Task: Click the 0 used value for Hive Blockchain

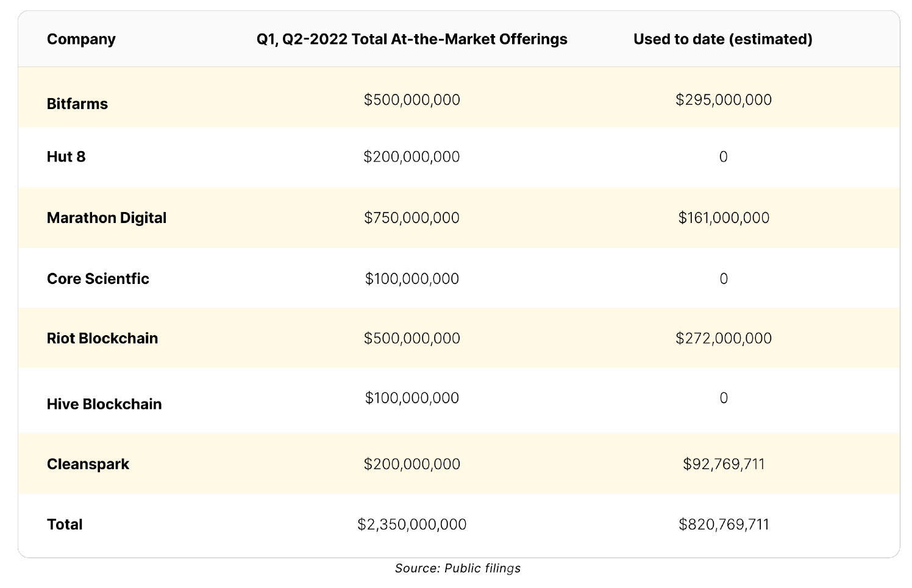Action: click(x=724, y=398)
